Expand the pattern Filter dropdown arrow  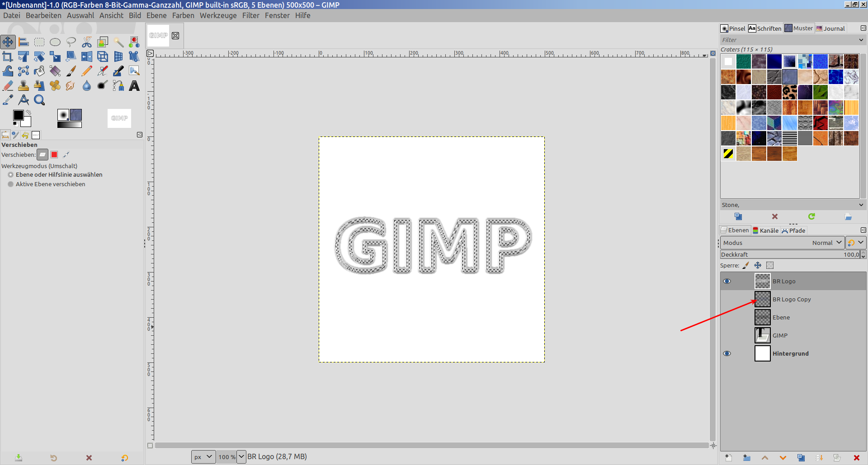pyautogui.click(x=861, y=40)
